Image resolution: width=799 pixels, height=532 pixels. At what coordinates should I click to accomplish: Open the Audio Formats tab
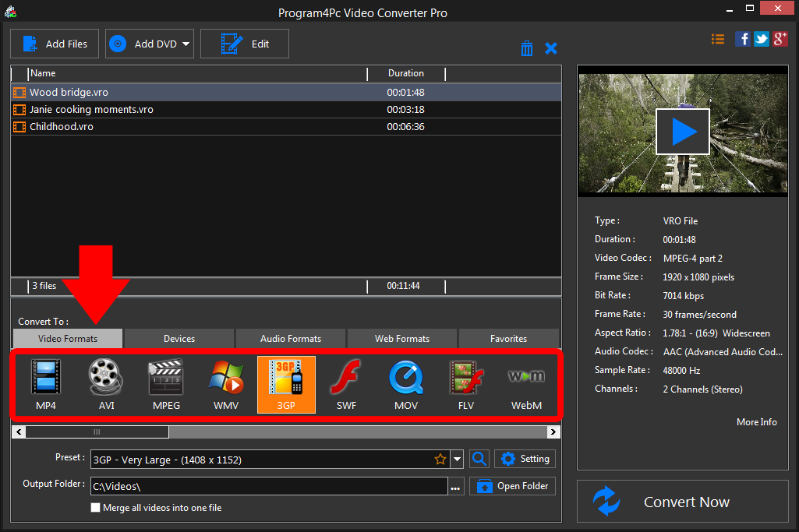pos(291,339)
